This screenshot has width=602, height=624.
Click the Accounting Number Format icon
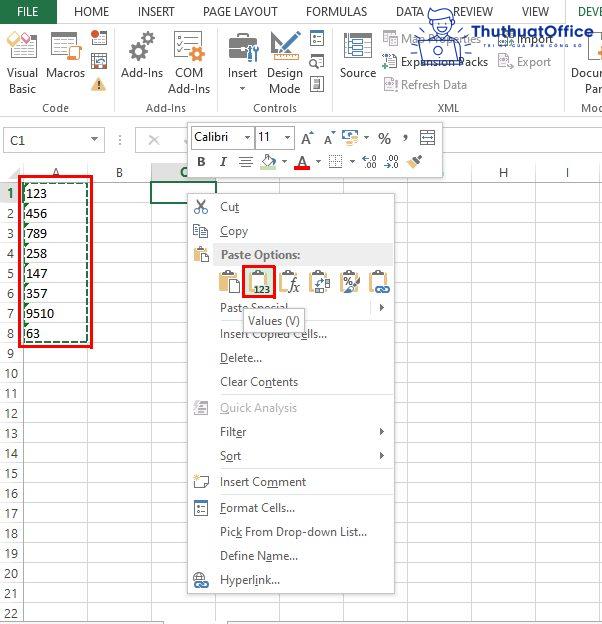click(x=350, y=138)
